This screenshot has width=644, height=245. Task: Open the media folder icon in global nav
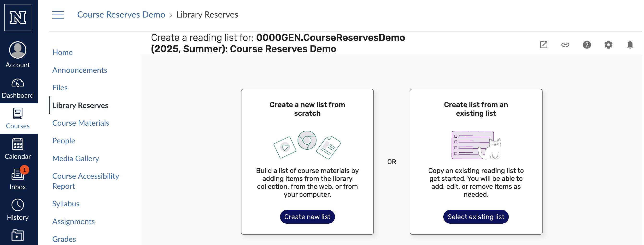coord(18,235)
